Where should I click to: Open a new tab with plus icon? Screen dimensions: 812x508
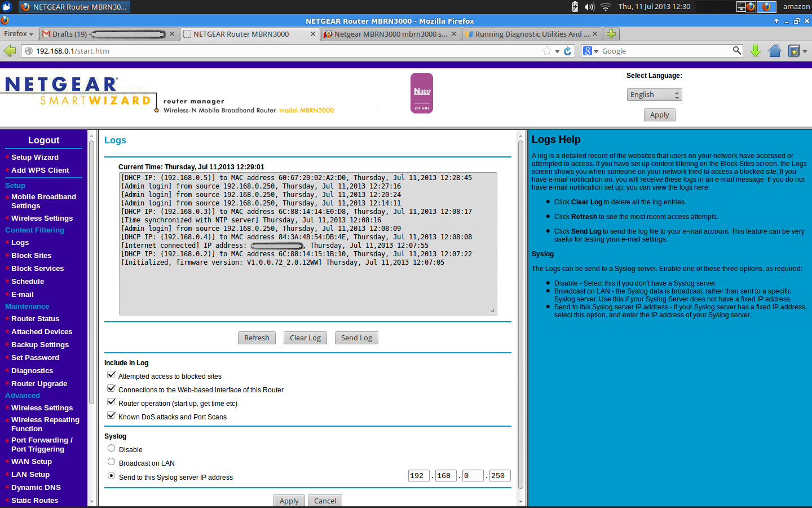tap(611, 34)
